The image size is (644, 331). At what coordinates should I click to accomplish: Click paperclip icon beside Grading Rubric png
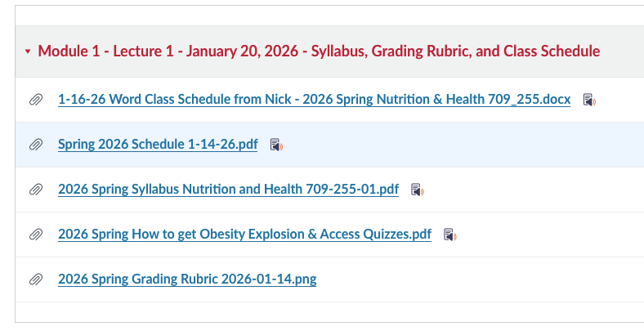point(36,279)
